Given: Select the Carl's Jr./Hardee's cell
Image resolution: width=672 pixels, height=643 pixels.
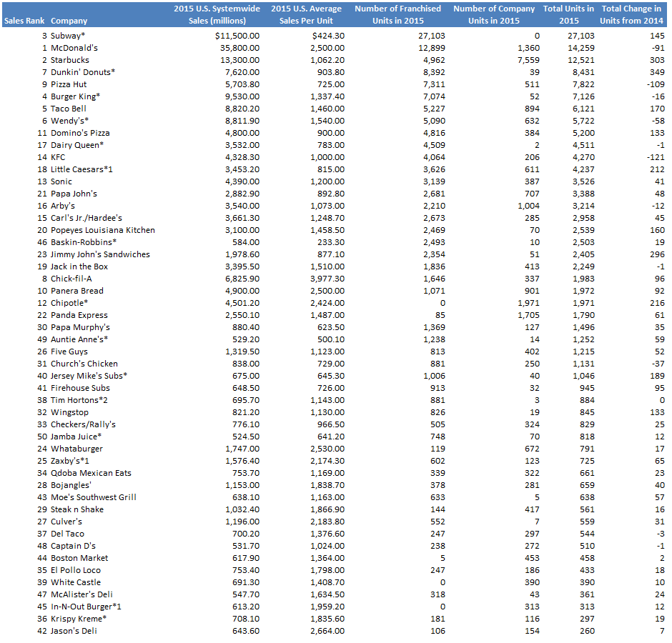Looking at the screenshot, I should (x=86, y=218).
